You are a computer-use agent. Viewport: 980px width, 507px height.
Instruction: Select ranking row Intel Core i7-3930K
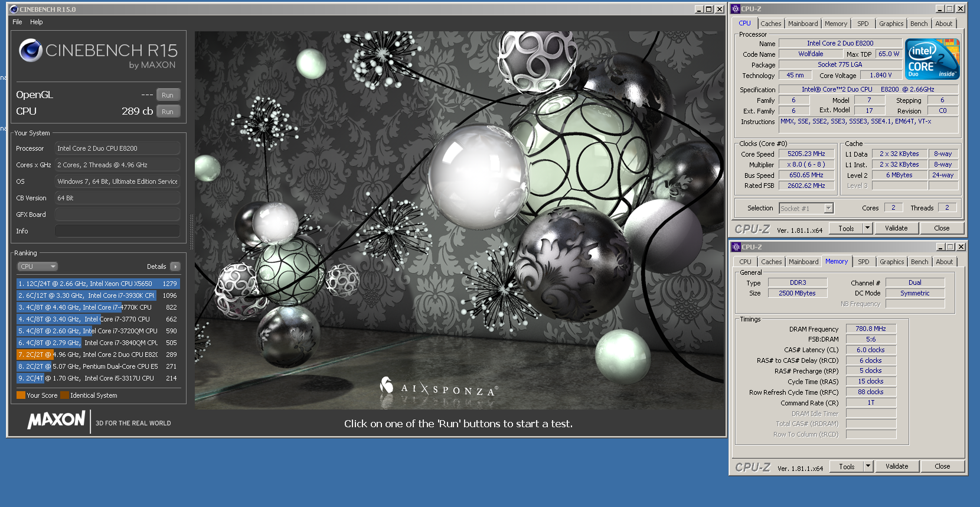pyautogui.click(x=98, y=295)
